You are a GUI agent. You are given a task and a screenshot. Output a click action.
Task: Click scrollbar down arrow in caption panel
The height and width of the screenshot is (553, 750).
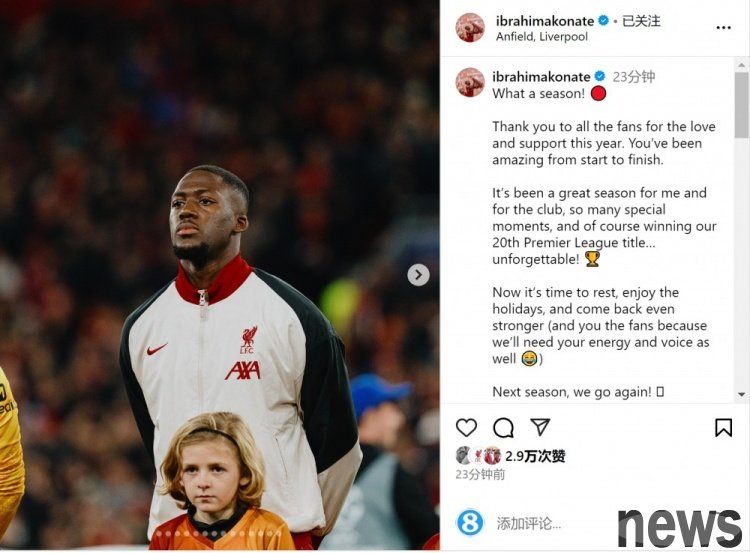tap(742, 395)
